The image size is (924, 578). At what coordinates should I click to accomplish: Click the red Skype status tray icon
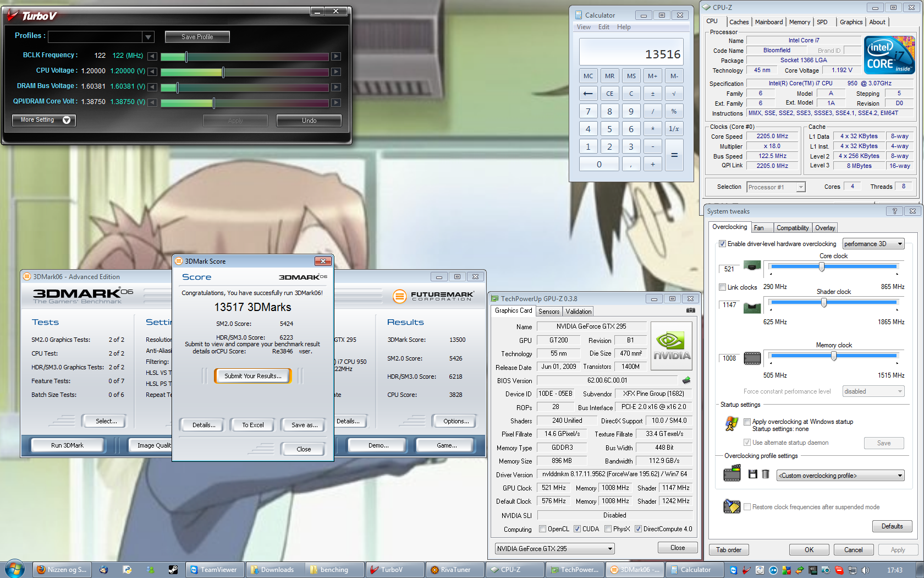[839, 570]
